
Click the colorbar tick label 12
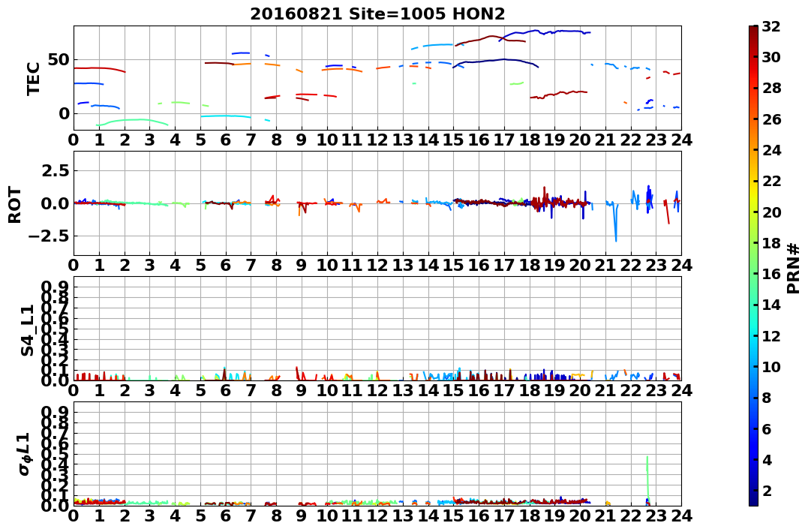coord(771,335)
